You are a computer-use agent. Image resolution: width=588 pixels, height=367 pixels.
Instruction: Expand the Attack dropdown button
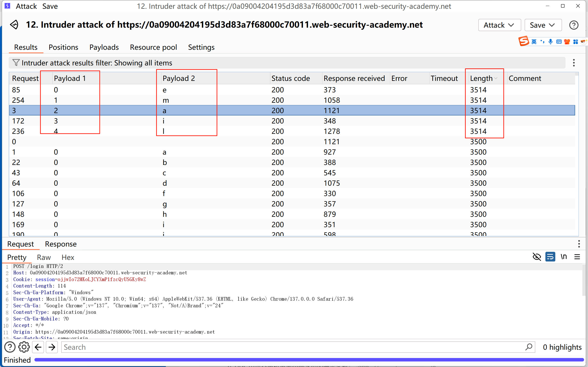tap(499, 25)
